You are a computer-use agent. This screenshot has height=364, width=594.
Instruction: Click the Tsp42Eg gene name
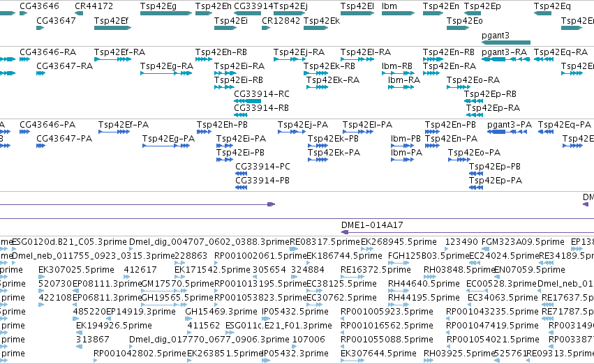pyautogui.click(x=158, y=6)
